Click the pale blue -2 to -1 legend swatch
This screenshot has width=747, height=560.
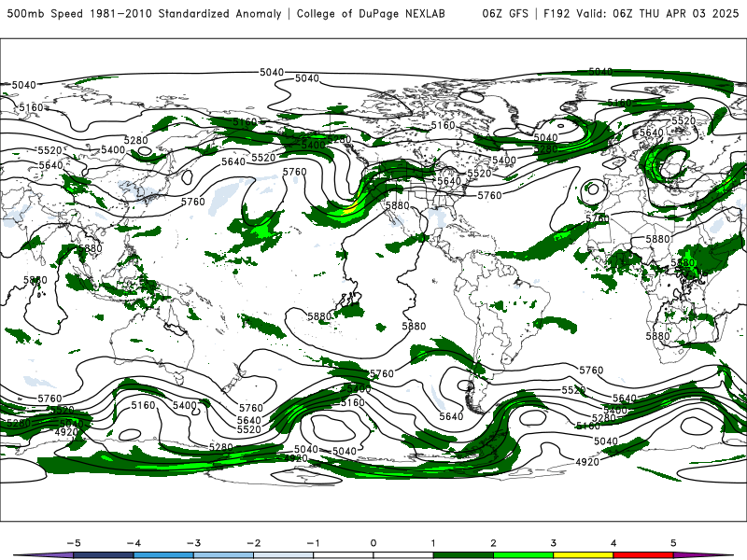pyautogui.click(x=284, y=555)
